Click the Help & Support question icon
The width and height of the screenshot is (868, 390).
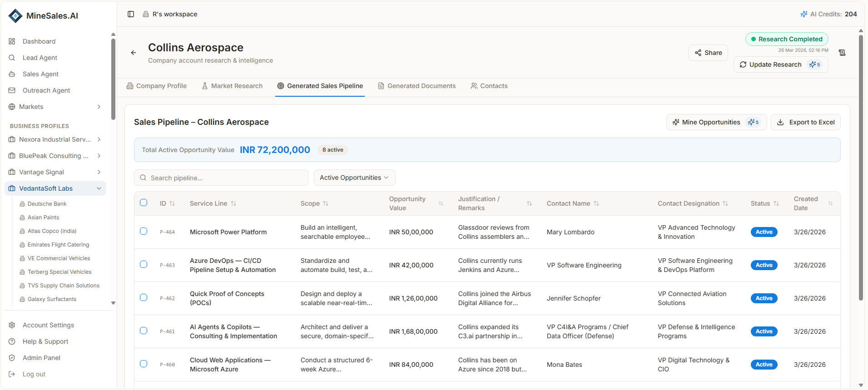(x=12, y=341)
